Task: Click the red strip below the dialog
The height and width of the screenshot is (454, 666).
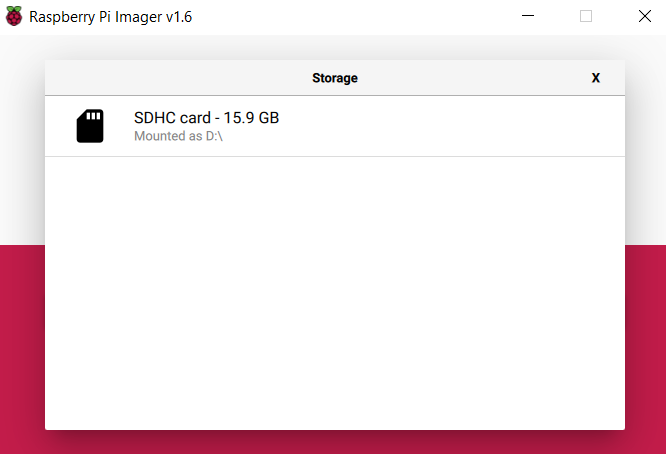Action: coord(335,442)
